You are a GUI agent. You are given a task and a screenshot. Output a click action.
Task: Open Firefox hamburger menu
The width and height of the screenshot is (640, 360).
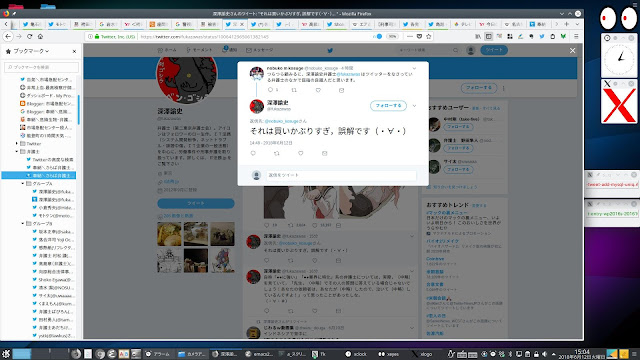click(x=576, y=36)
